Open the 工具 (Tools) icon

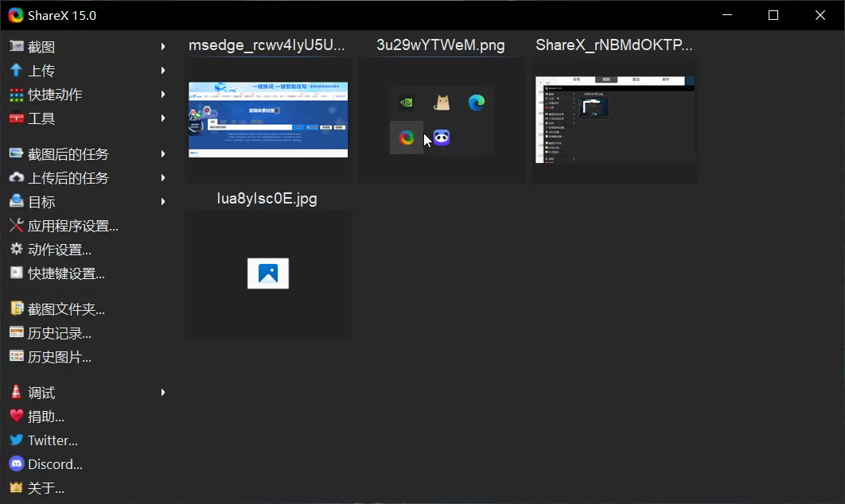[x=17, y=118]
